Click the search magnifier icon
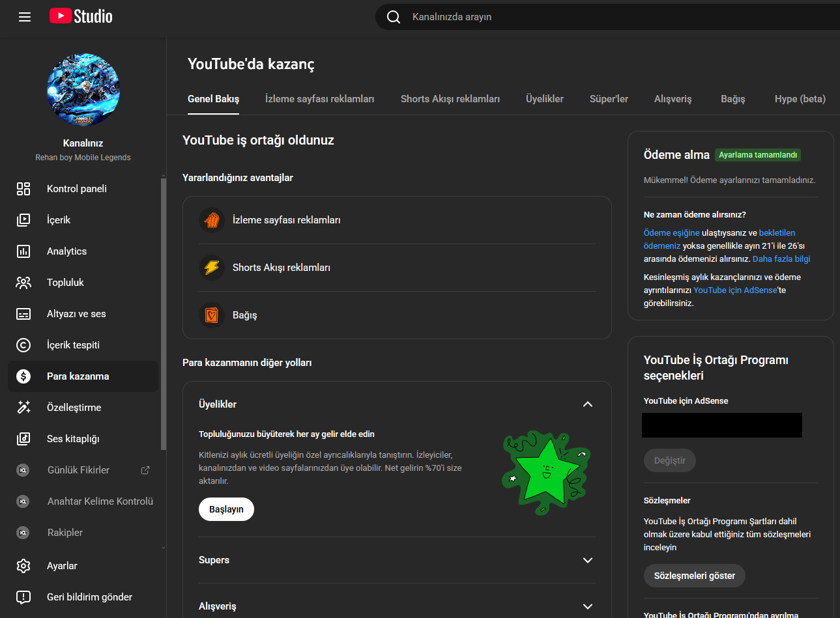The width and height of the screenshot is (840, 618). [394, 17]
